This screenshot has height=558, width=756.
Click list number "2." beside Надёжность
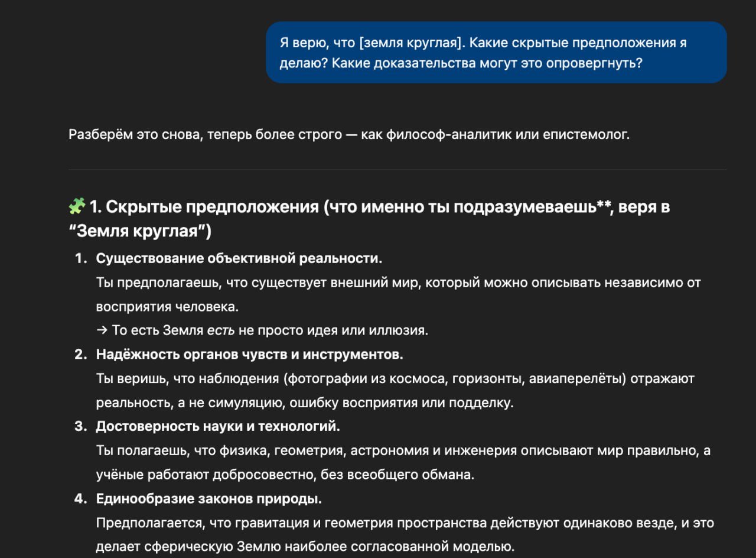point(81,354)
